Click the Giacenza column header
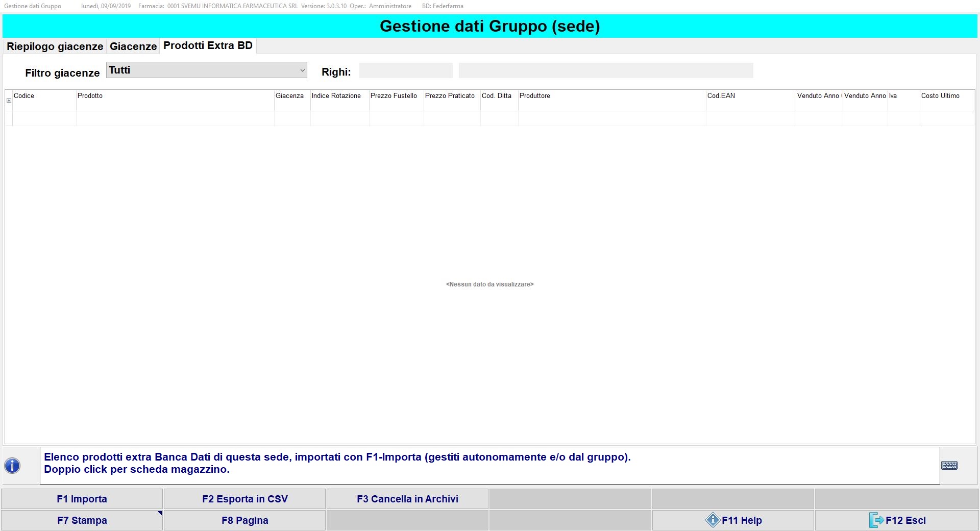 pyautogui.click(x=292, y=96)
